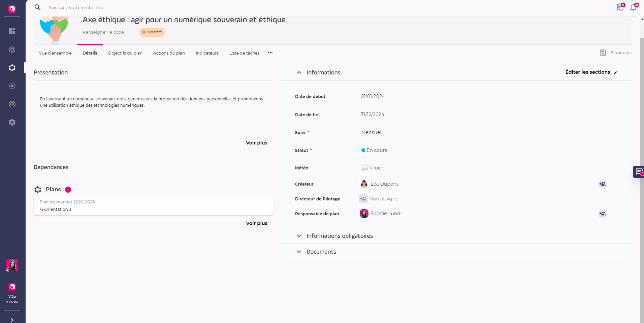Open the floating chat messages icon
Screen dimensions: 644x323
click(x=639, y=172)
